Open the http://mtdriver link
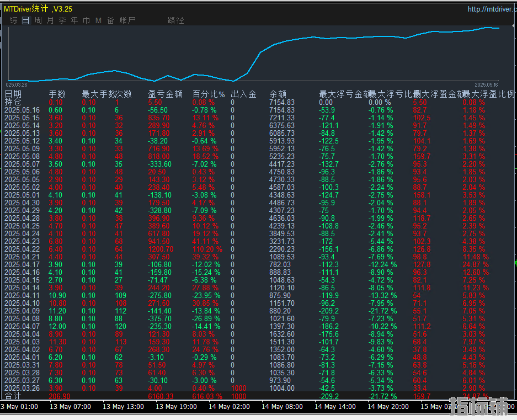This screenshot has height=420, width=517. [492, 9]
